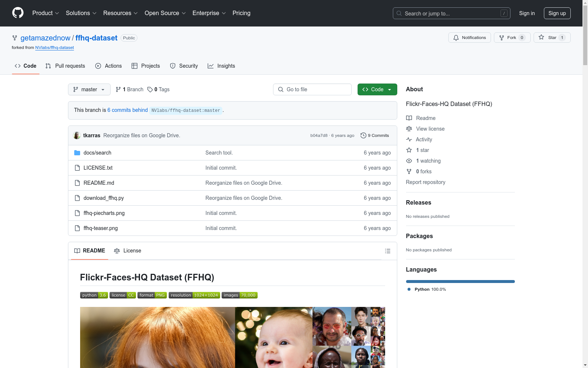The height and width of the screenshot is (368, 588).
Task: Click the View license link
Action: point(426,129)
